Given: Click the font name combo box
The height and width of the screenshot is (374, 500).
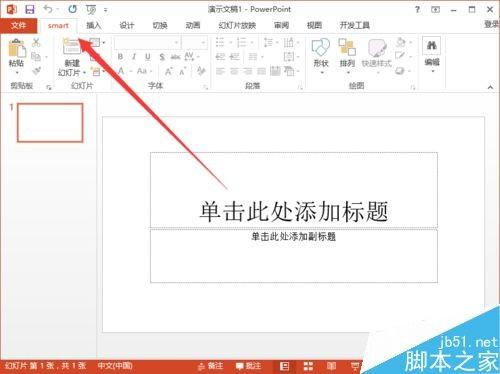Looking at the screenshot, I should point(147,43).
